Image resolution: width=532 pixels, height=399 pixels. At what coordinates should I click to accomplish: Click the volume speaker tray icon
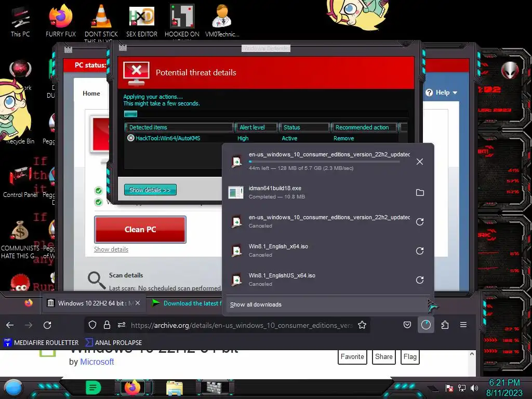474,388
